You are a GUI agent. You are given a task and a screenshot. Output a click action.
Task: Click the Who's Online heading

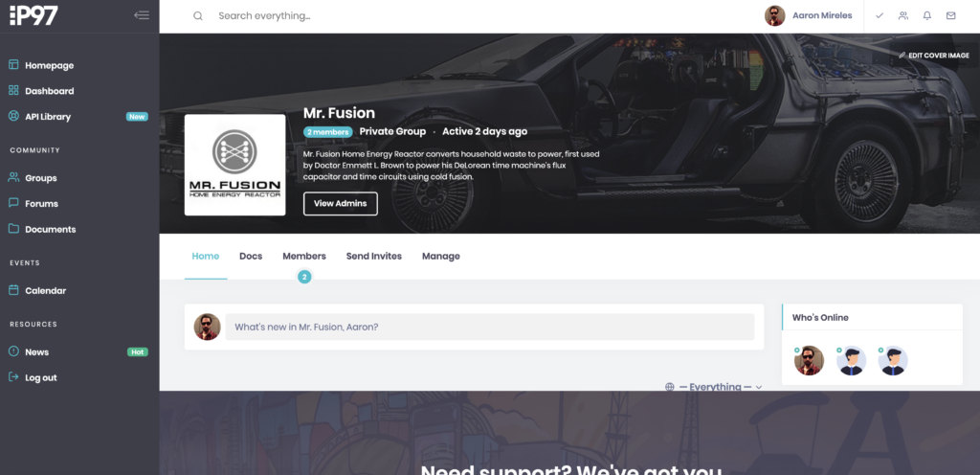point(820,318)
